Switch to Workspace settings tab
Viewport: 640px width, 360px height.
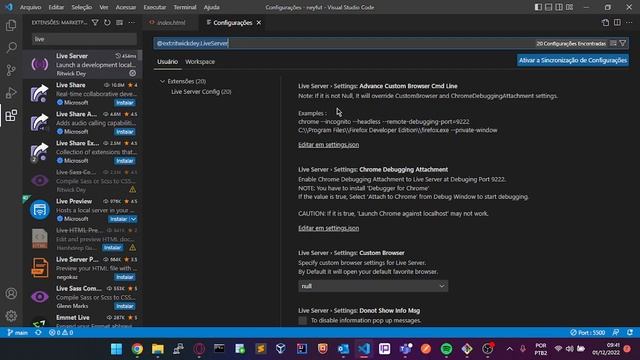coord(200,62)
